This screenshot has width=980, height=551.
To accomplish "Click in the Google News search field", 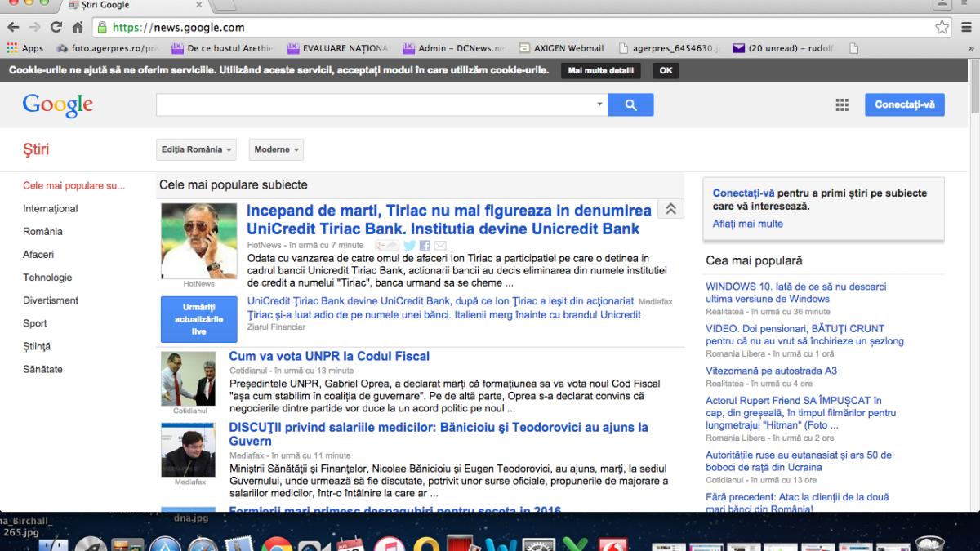I will tap(374, 104).
